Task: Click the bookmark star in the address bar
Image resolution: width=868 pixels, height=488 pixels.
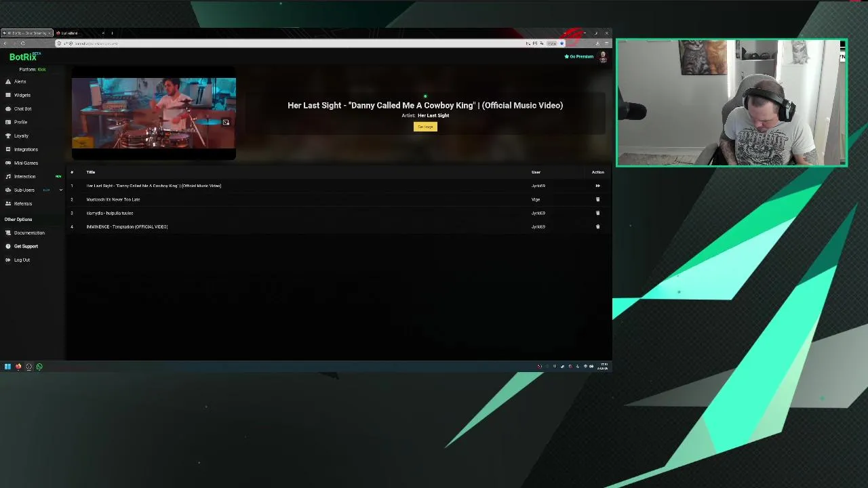Action: pos(561,43)
